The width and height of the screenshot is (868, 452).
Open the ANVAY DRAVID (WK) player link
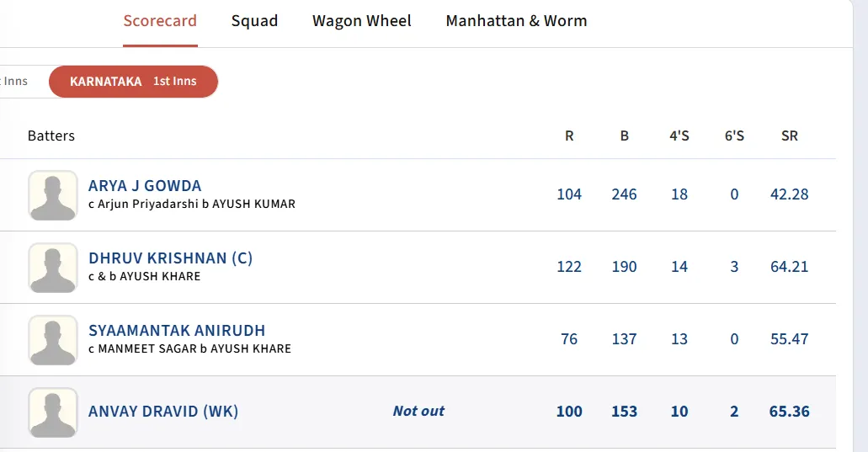click(x=163, y=412)
